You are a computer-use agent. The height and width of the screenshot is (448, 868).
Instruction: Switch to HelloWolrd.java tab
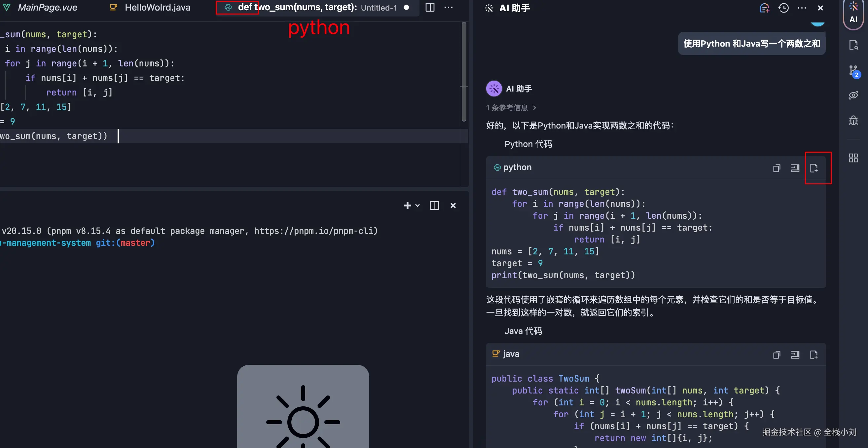pyautogui.click(x=157, y=7)
